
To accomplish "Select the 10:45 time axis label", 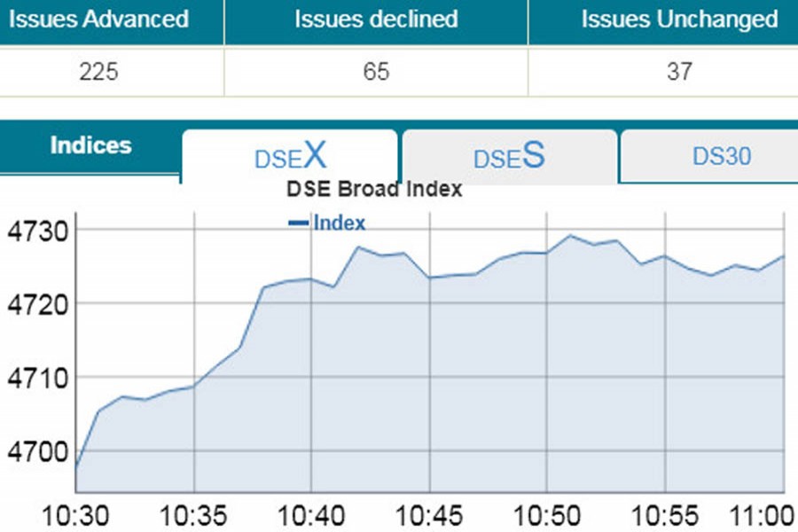I will 429,516.
